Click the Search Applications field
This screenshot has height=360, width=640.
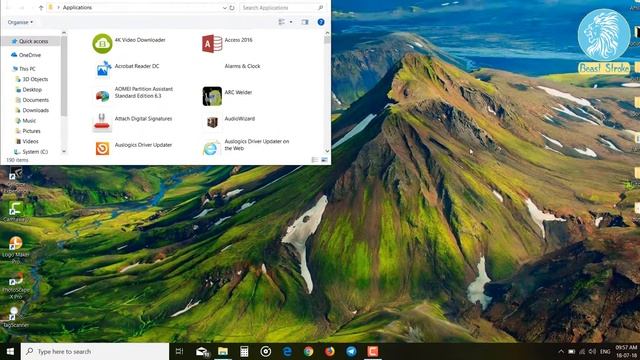click(x=283, y=8)
